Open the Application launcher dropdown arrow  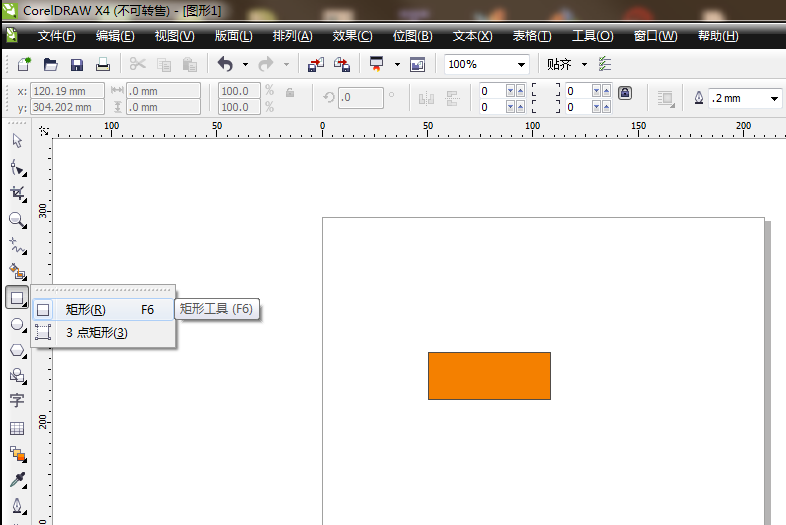click(397, 65)
